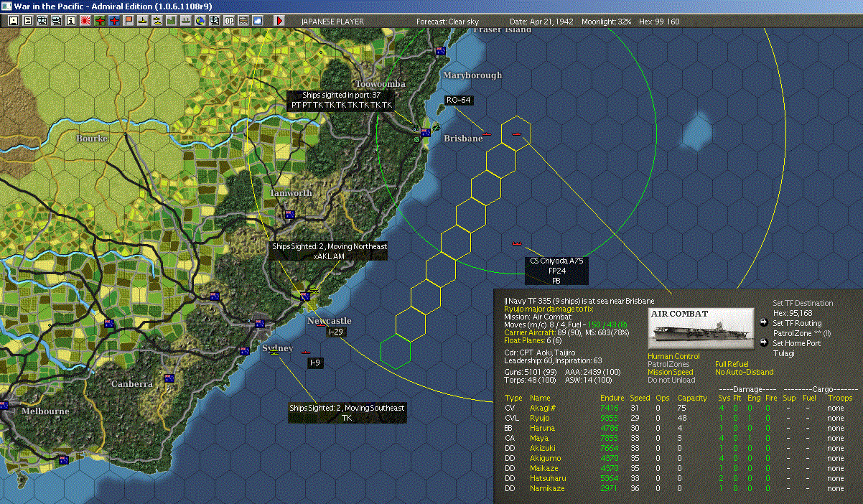Click the double yellow ships toolbar icon
Viewport: 863px width, 504px height.
click(x=157, y=21)
